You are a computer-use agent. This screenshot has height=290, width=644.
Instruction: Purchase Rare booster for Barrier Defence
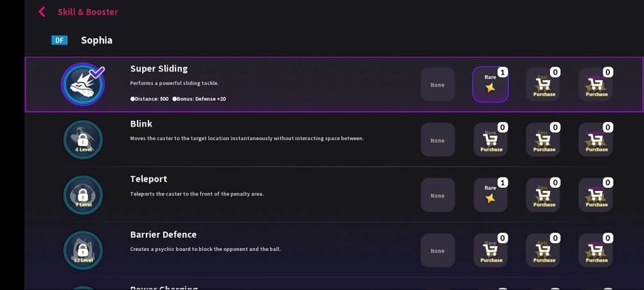click(x=491, y=250)
